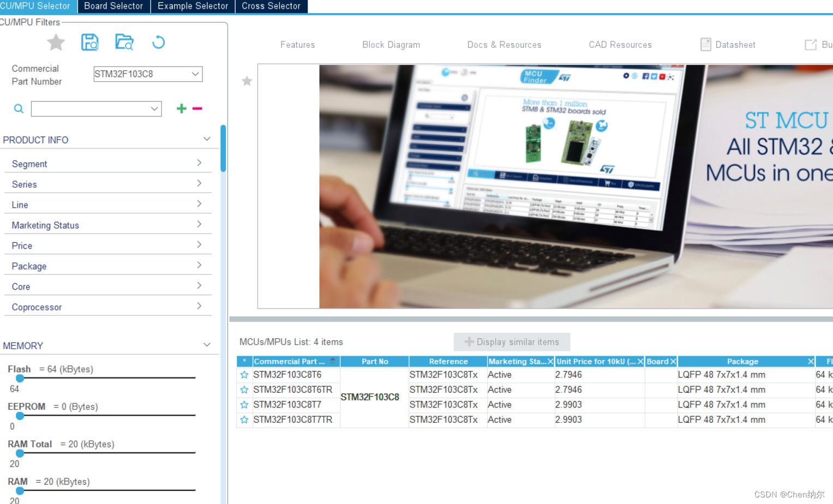Screen dimensions: 833x504
Task: Click the save search icon
Action: tap(90, 42)
